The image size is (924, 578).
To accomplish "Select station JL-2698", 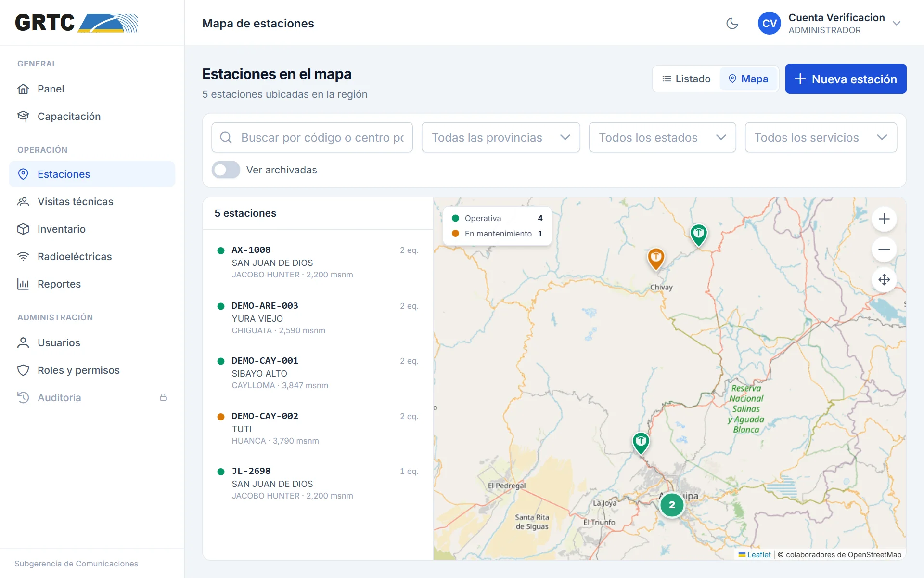I will tap(318, 483).
